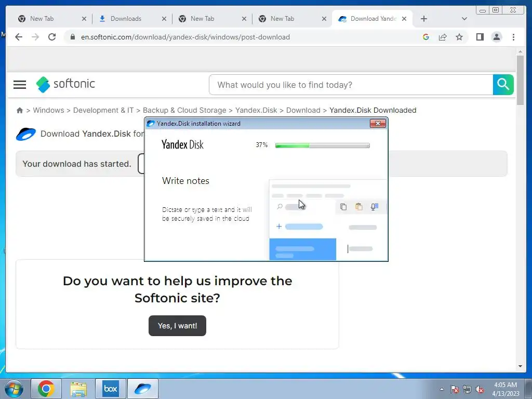
Task: Open Development & IT breadcrumb link
Action: [x=103, y=110]
